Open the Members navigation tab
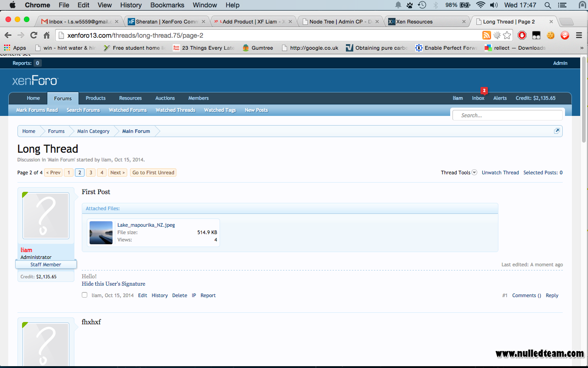588x368 pixels. click(x=198, y=98)
